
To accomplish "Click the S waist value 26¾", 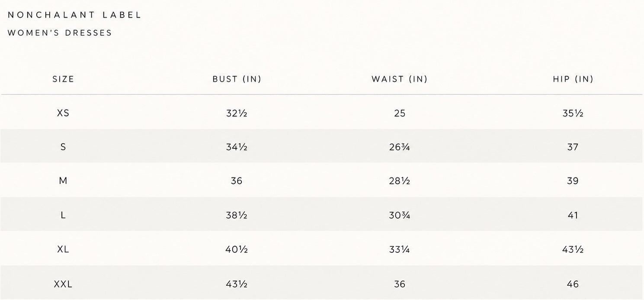I will click(x=400, y=147).
